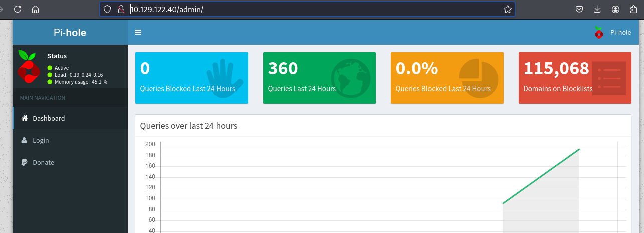Bookmark this page with the star

[507, 9]
